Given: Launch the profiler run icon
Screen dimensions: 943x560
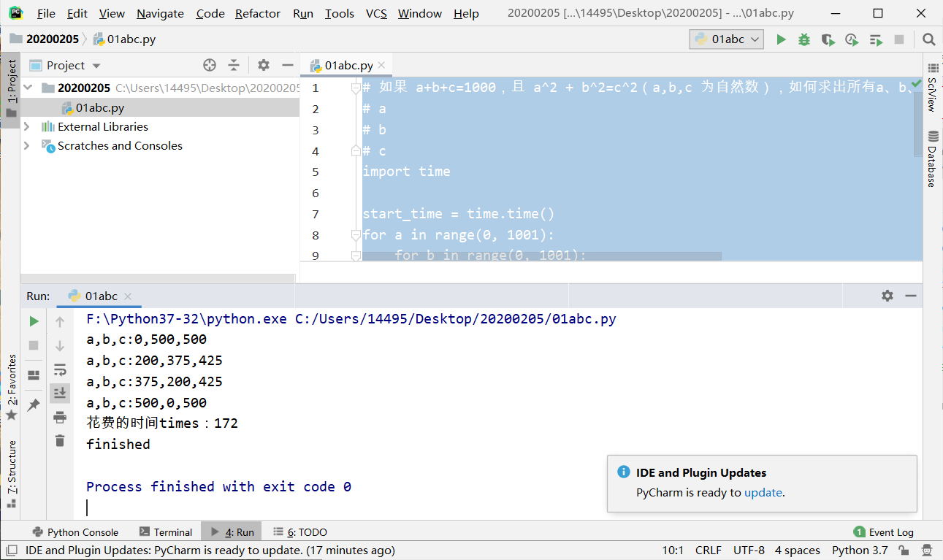Looking at the screenshot, I should coord(852,39).
